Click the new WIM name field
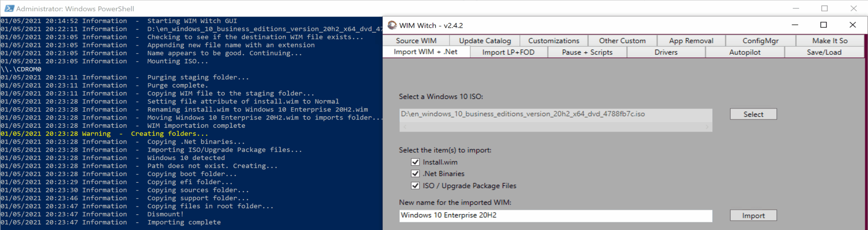 (555, 215)
